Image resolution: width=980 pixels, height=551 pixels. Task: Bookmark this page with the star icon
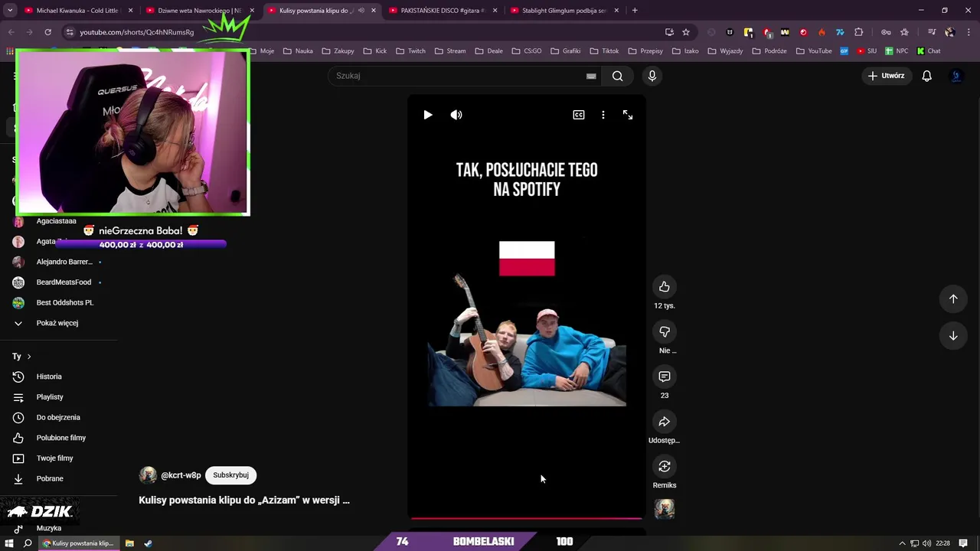point(686,32)
